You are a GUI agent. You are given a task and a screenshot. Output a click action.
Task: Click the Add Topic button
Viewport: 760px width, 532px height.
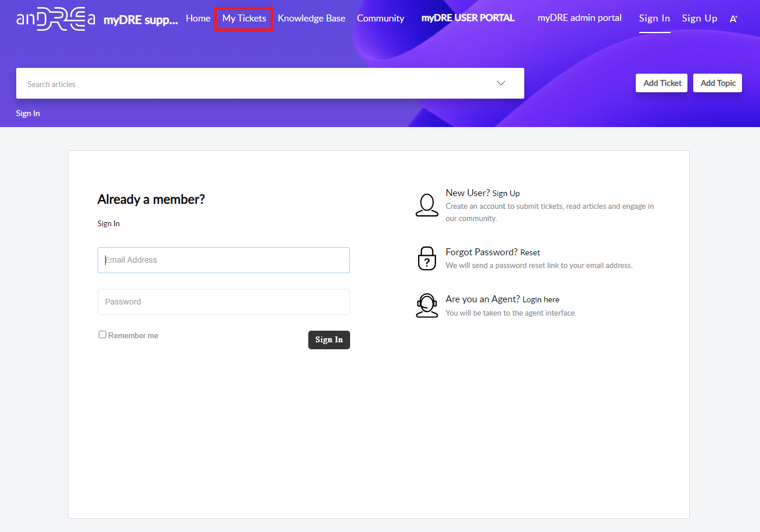(718, 83)
